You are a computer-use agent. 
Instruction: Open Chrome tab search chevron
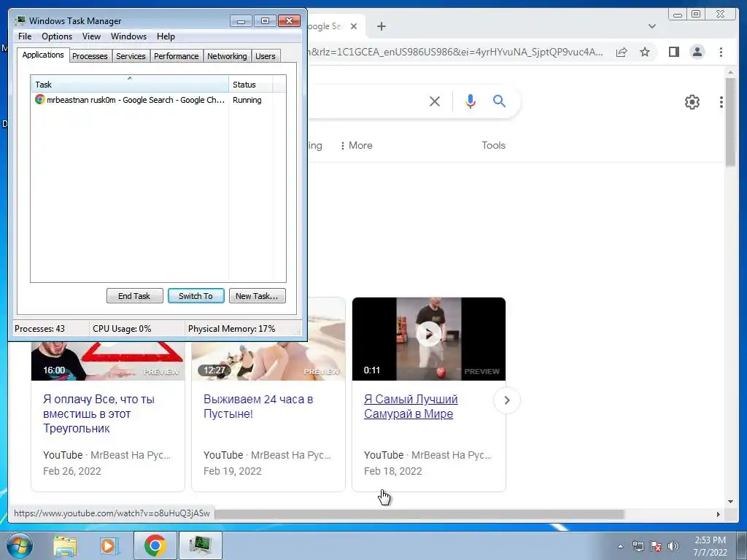pyautogui.click(x=651, y=26)
